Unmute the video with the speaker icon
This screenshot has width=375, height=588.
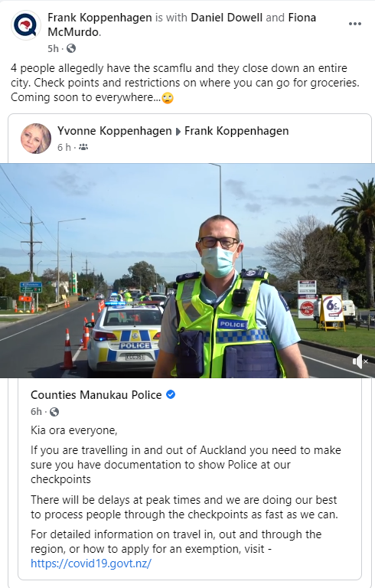[x=360, y=361]
